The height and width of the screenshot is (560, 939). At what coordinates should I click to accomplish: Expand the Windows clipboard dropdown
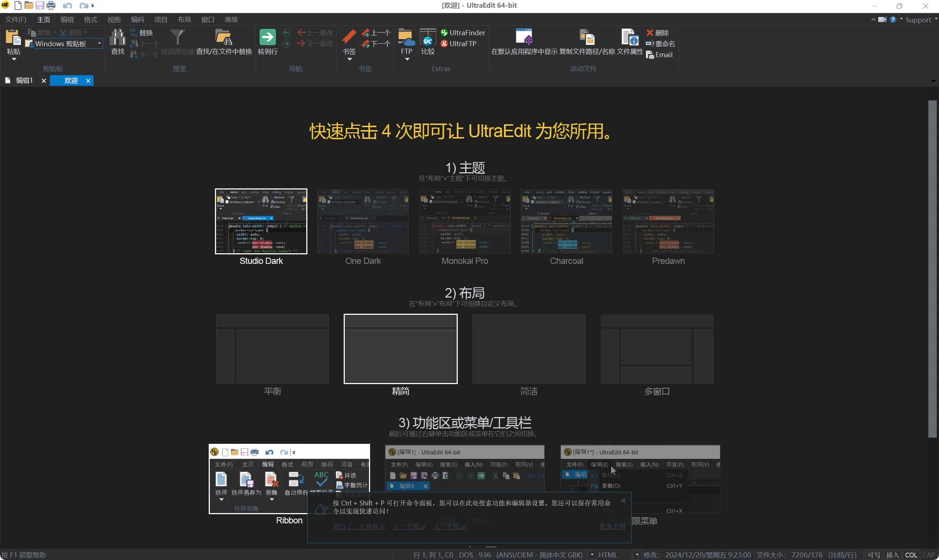coord(99,44)
